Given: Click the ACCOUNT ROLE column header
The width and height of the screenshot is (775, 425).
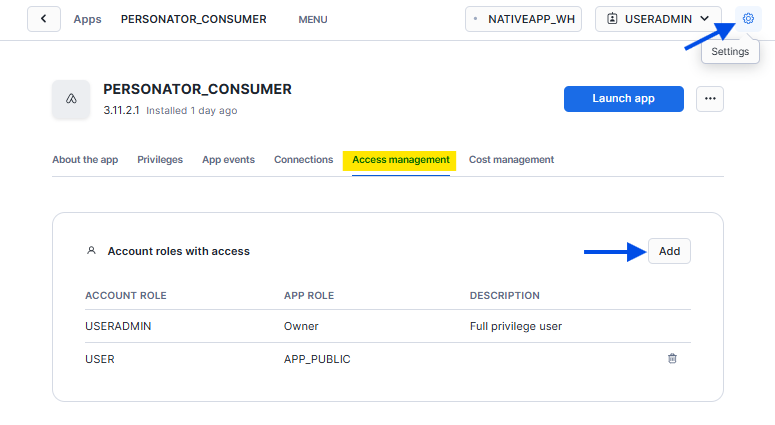Looking at the screenshot, I should coord(126,296).
